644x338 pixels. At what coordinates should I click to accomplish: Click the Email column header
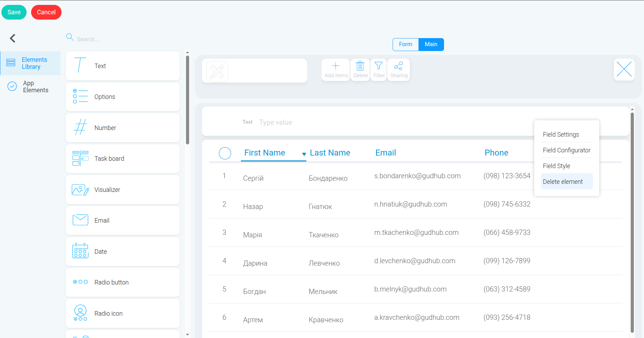(x=386, y=153)
